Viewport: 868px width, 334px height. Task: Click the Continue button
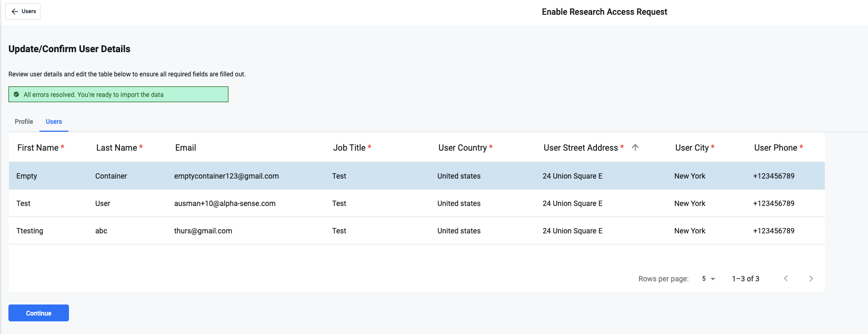click(x=38, y=313)
